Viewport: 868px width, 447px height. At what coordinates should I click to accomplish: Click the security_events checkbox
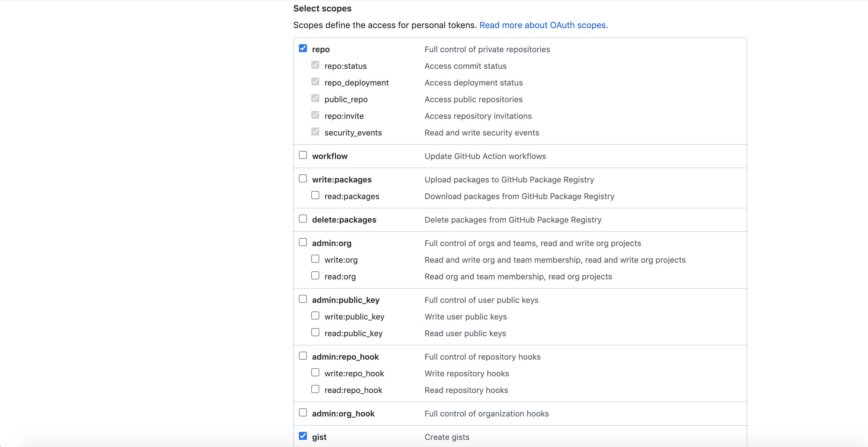315,132
